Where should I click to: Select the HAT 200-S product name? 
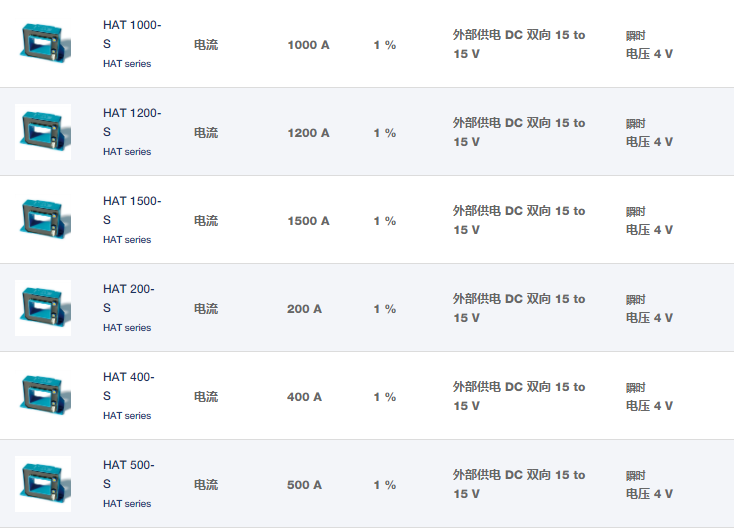[128, 298]
